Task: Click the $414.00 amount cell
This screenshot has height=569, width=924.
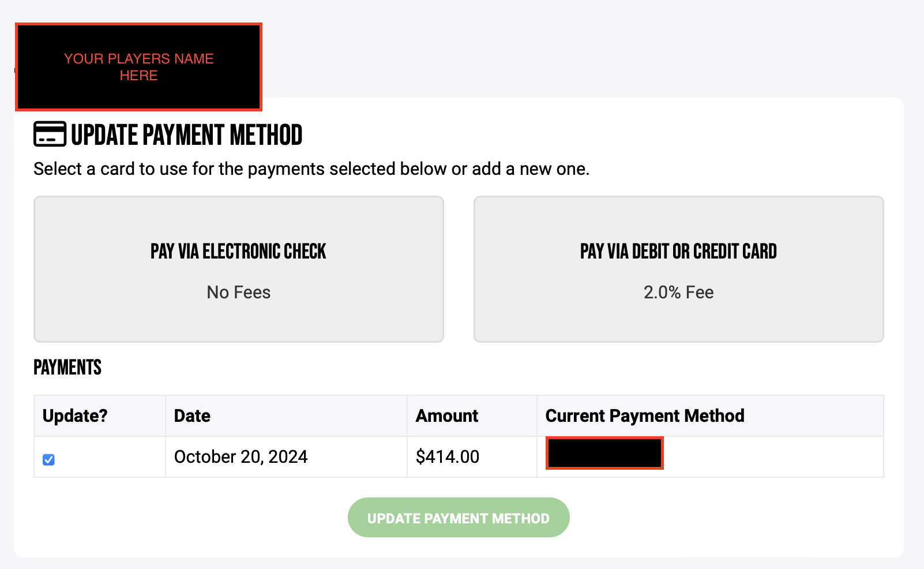Action: click(448, 456)
